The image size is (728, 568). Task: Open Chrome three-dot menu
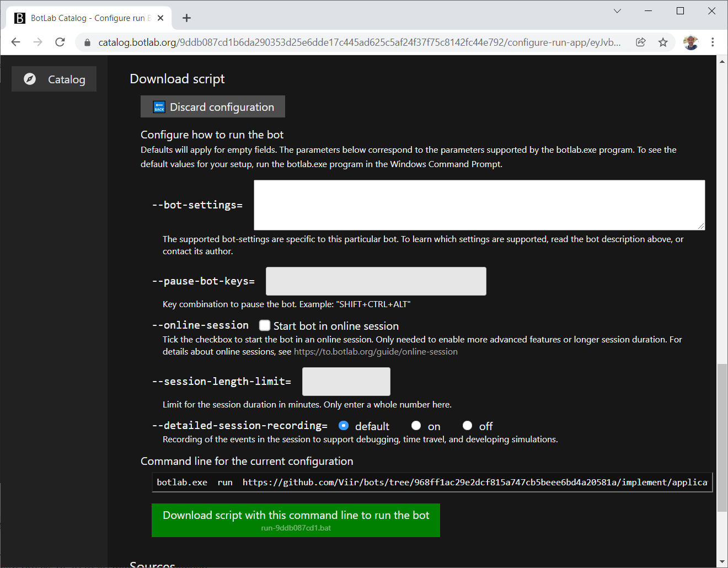coord(713,42)
